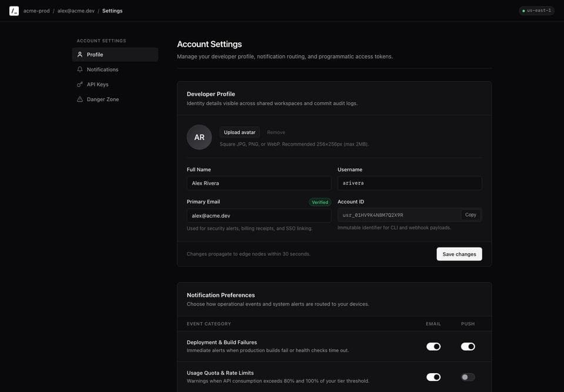Image resolution: width=564 pixels, height=392 pixels.
Task: Click into the Primary Email field
Action: tap(258, 216)
